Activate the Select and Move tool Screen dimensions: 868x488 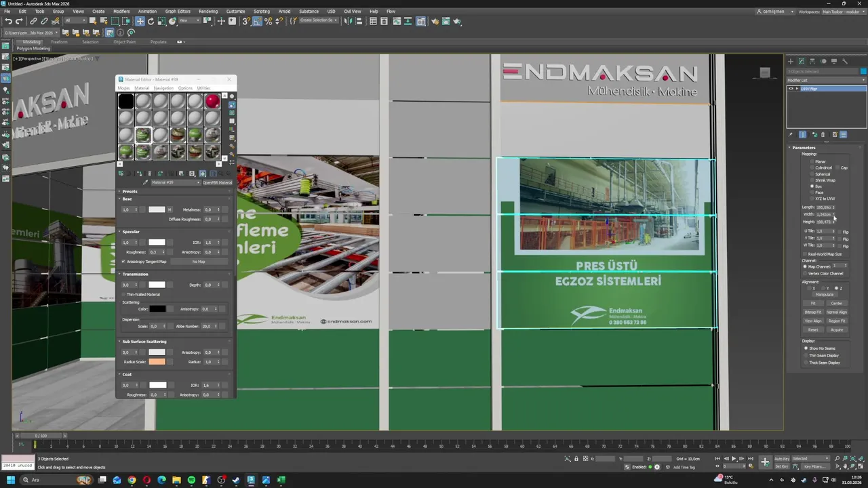pos(140,21)
